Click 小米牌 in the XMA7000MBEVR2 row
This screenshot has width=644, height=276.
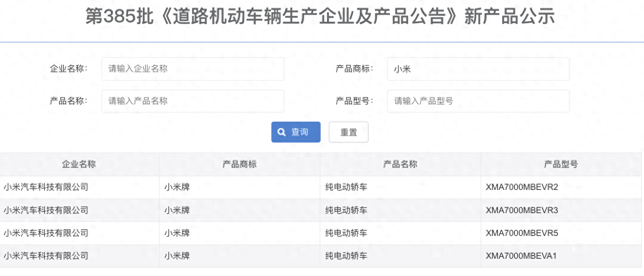pos(177,187)
